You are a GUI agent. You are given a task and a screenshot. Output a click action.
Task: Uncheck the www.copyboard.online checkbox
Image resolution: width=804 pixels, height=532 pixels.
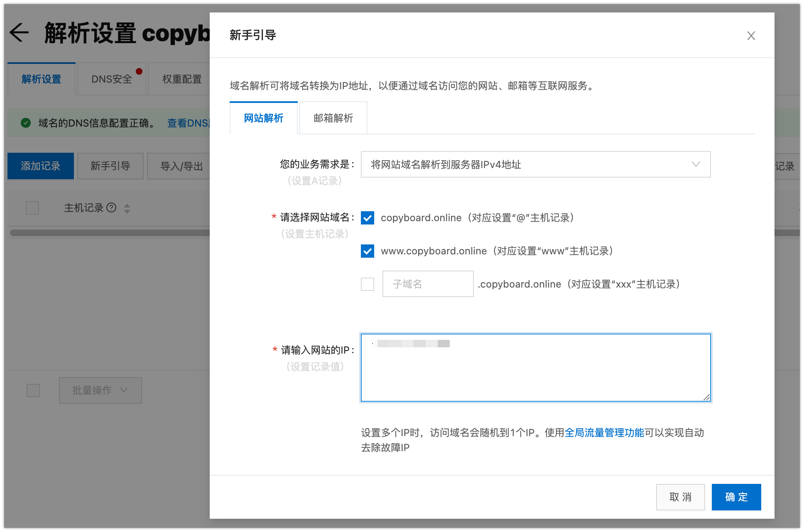point(368,251)
